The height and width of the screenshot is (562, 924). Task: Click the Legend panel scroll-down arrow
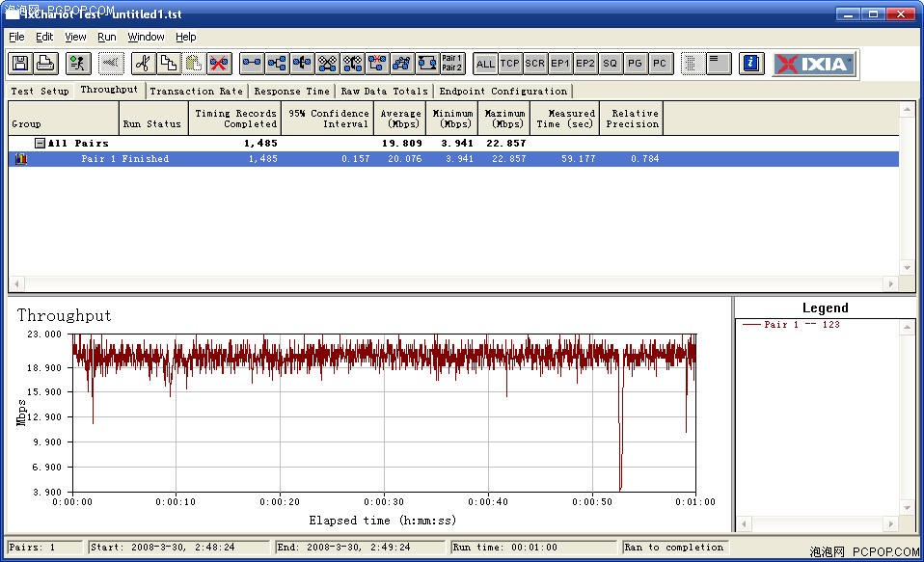907,508
